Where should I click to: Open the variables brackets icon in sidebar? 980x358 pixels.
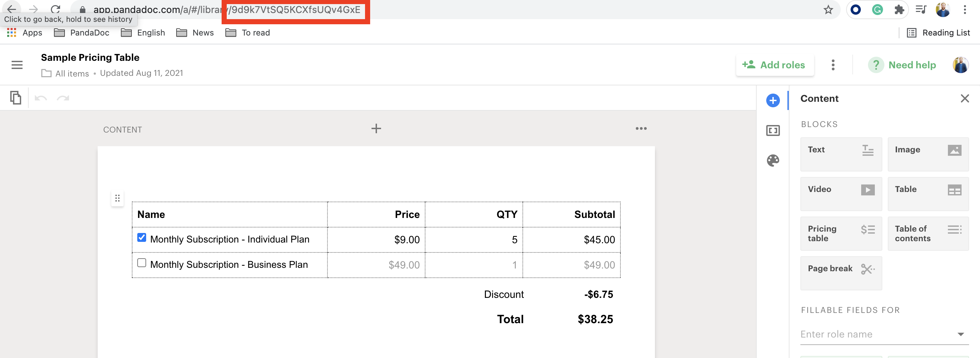[773, 131]
